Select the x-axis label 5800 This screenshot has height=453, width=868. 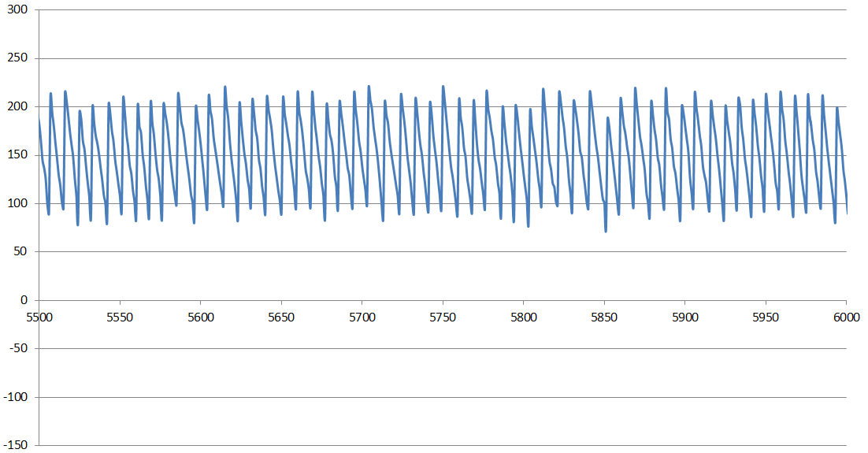point(524,317)
